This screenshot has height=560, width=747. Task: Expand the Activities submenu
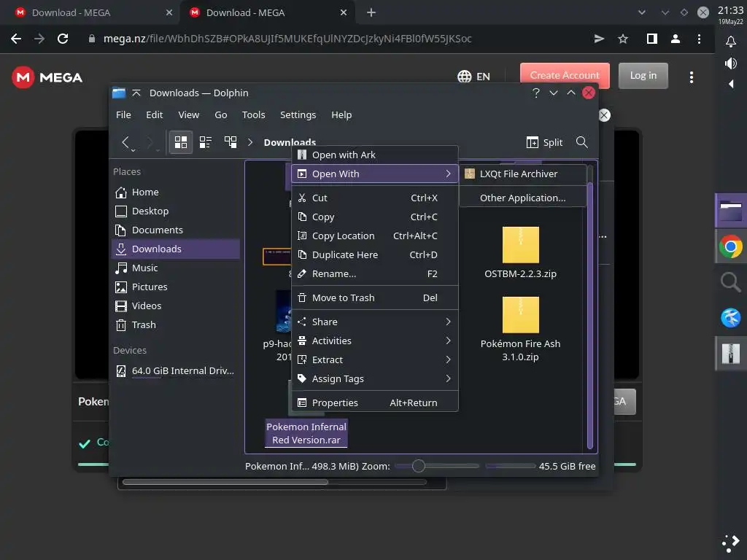[x=374, y=341]
